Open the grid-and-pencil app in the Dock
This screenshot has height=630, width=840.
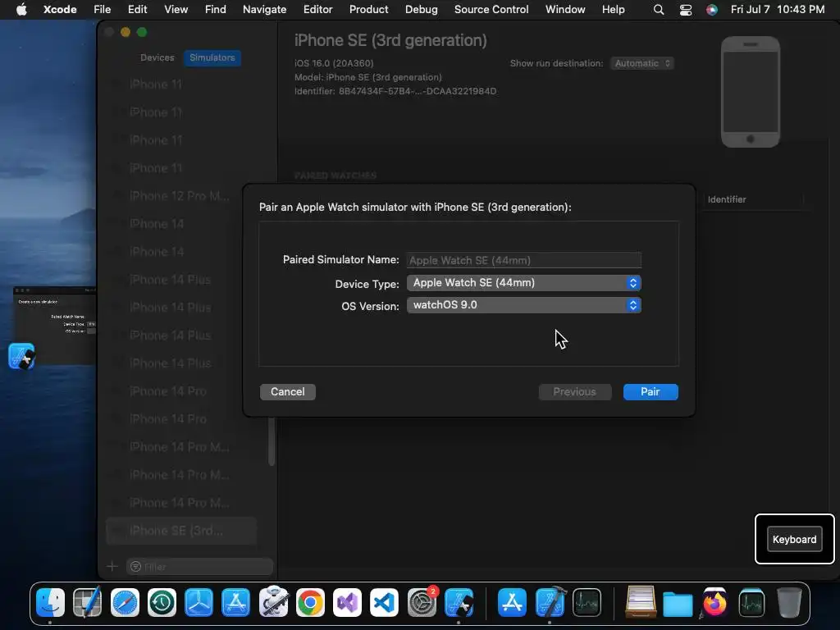pyautogui.click(x=87, y=603)
